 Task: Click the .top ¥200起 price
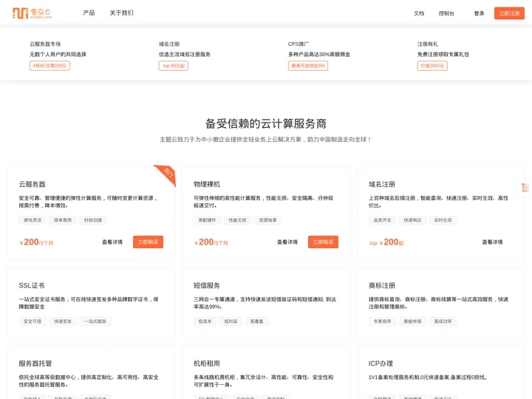coord(386,242)
